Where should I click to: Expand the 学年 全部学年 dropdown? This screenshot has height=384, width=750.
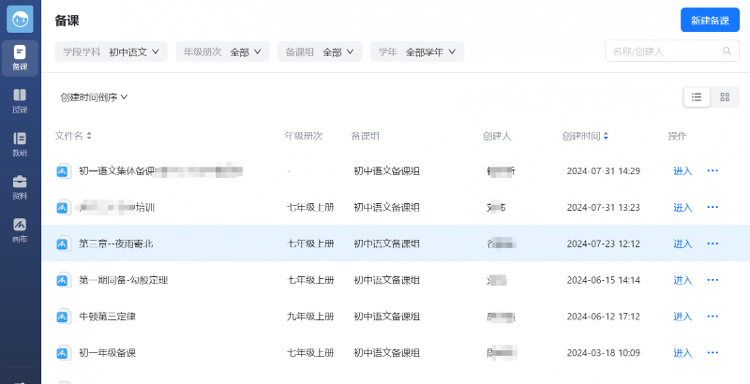pyautogui.click(x=417, y=52)
